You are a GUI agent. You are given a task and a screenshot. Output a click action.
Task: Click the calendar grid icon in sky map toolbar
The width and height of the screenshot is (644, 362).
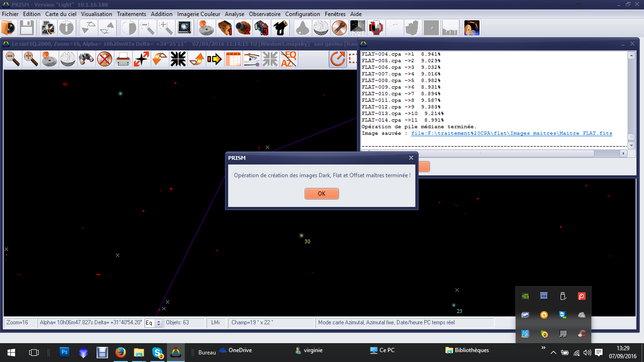tap(233, 59)
